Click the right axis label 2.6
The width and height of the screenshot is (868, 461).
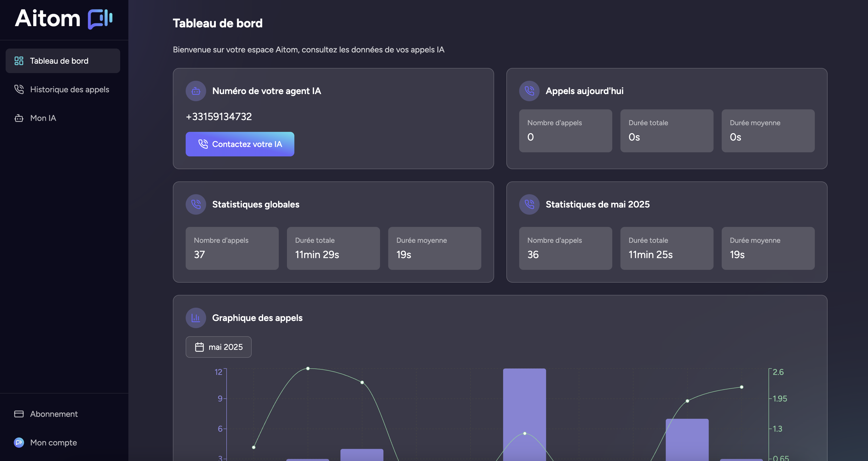[778, 372]
